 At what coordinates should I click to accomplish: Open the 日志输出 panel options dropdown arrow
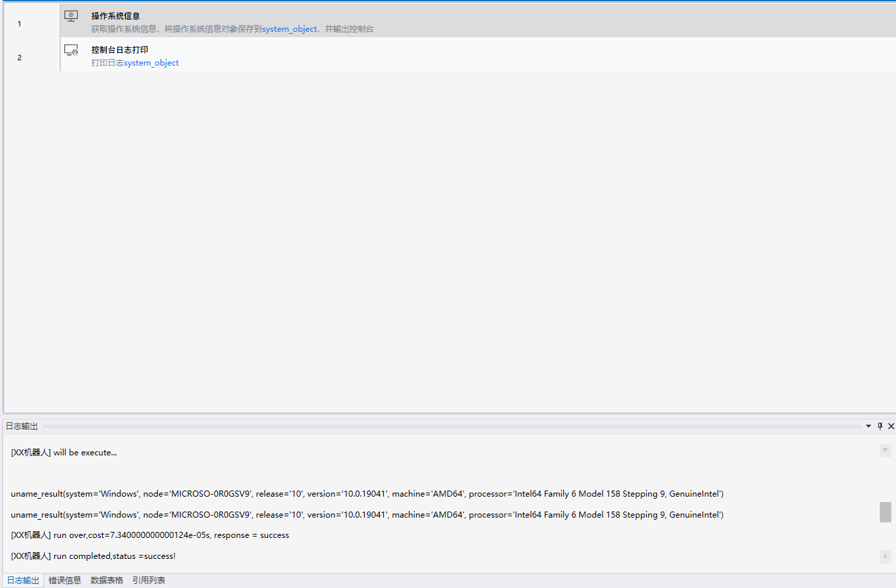pos(868,426)
